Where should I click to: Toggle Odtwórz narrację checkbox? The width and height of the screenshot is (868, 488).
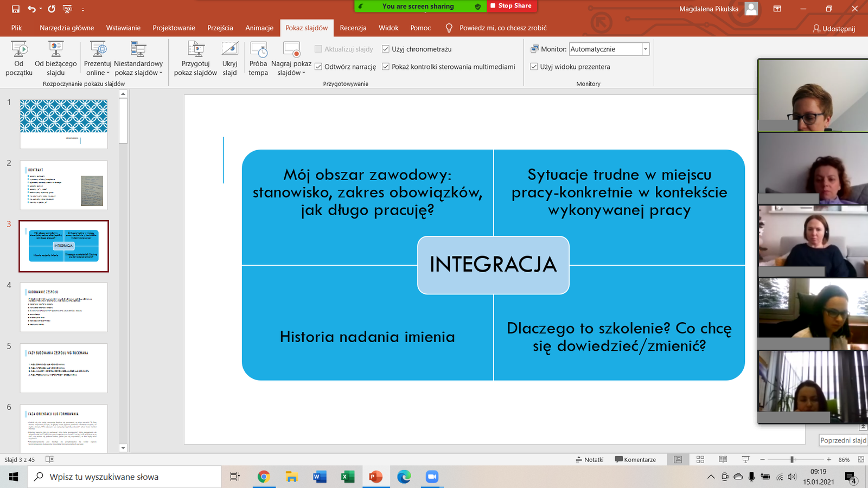click(x=318, y=67)
